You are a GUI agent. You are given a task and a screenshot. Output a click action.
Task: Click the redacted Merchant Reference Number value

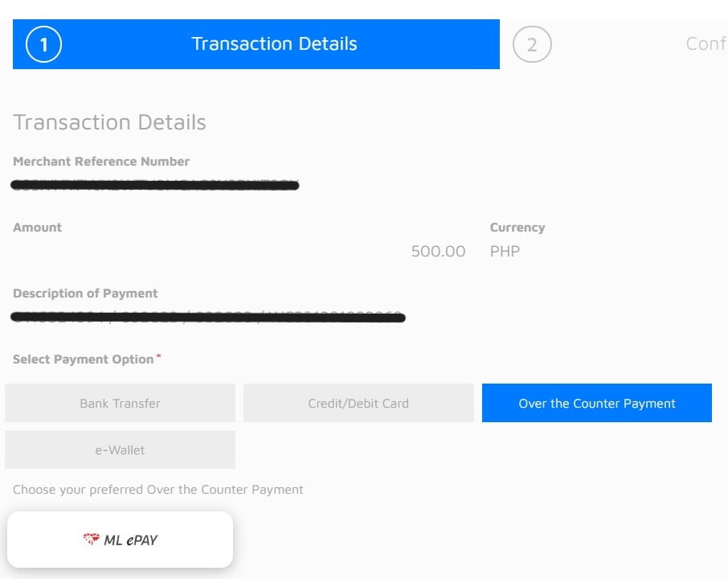154,186
